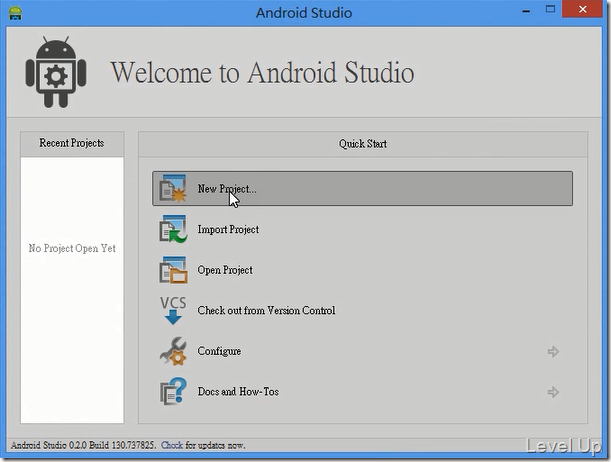611x462 pixels.
Task: Open the Configure label
Action: click(219, 351)
